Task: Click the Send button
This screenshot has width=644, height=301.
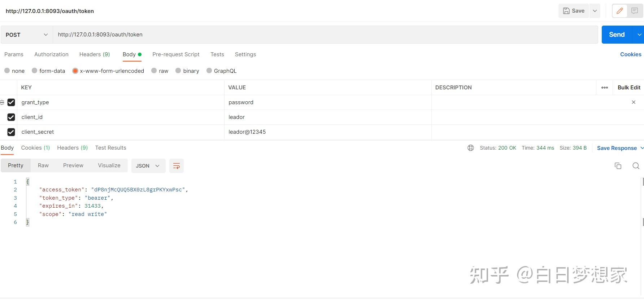Action: 617,35
